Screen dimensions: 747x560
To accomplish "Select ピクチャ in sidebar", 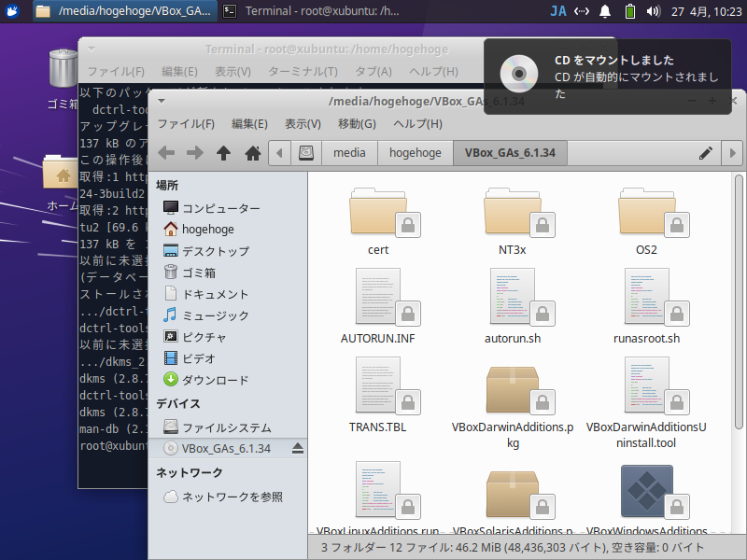I will click(x=228, y=337).
